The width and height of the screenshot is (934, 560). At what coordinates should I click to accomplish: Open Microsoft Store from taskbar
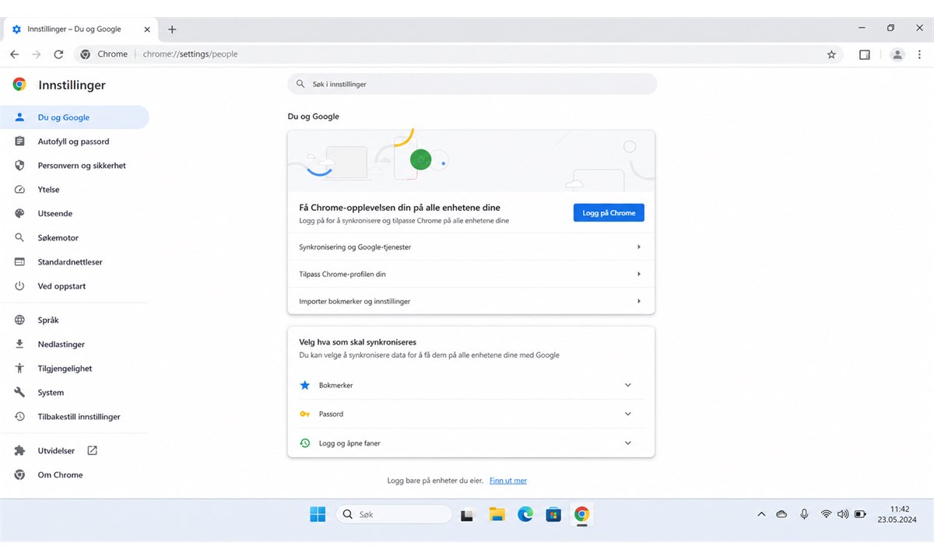tap(553, 514)
